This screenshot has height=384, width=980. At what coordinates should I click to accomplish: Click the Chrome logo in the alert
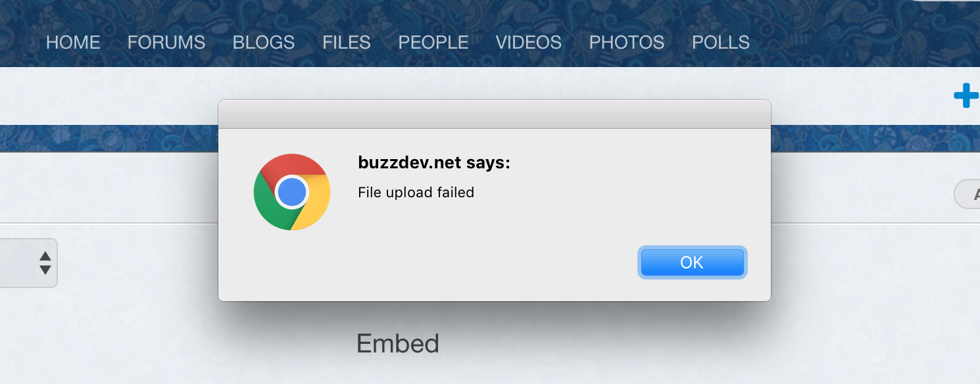click(292, 192)
